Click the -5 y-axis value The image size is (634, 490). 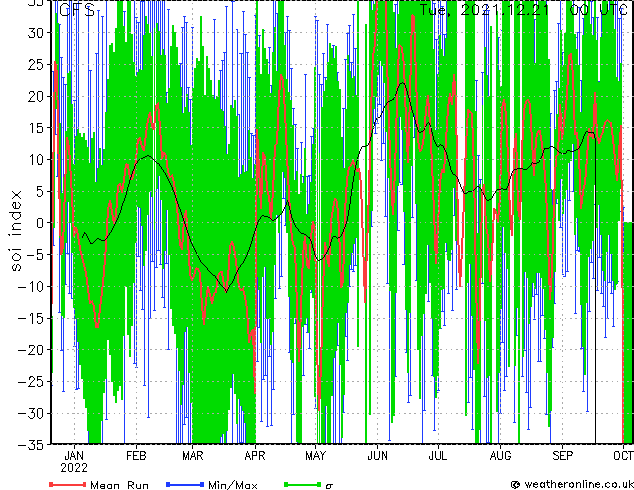click(35, 255)
